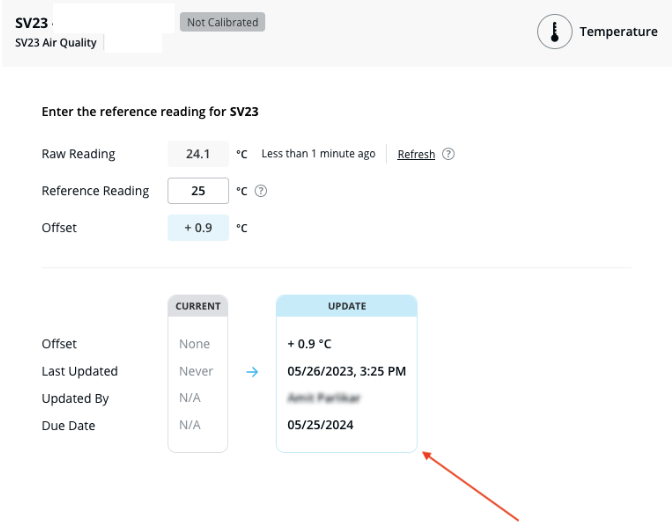Click the Not Calibrated status badge
The image size is (672, 531).
222,22
